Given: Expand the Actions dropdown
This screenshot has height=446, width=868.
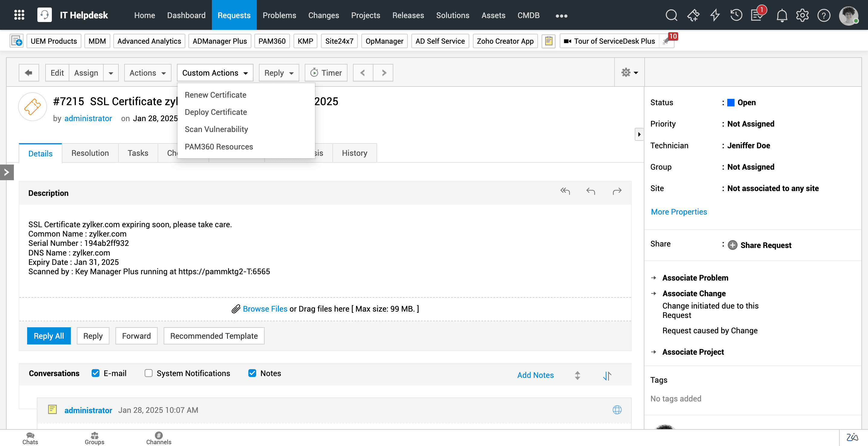Looking at the screenshot, I should point(148,73).
